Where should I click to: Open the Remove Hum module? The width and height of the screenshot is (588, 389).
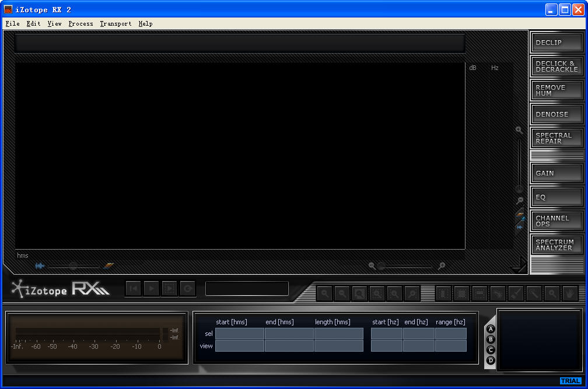(557, 90)
